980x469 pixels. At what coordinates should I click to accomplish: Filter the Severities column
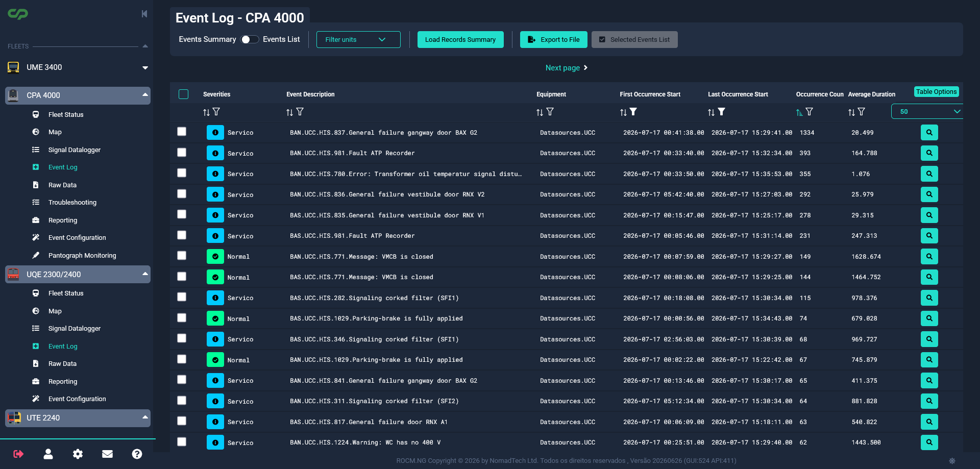click(x=216, y=112)
